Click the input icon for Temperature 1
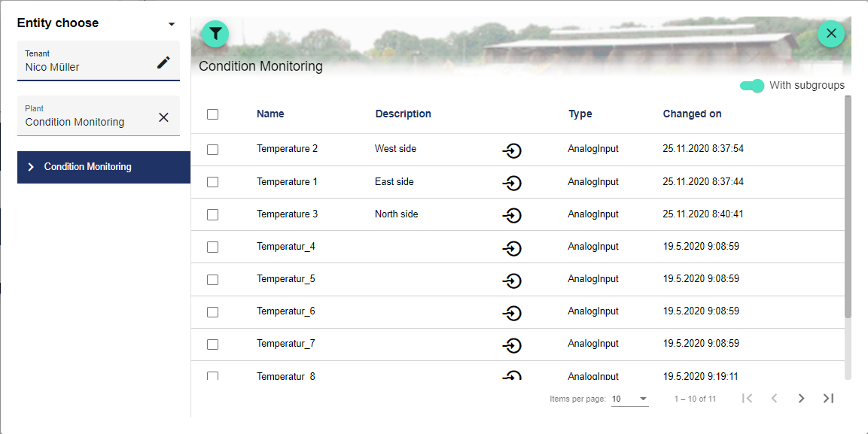 (512, 183)
